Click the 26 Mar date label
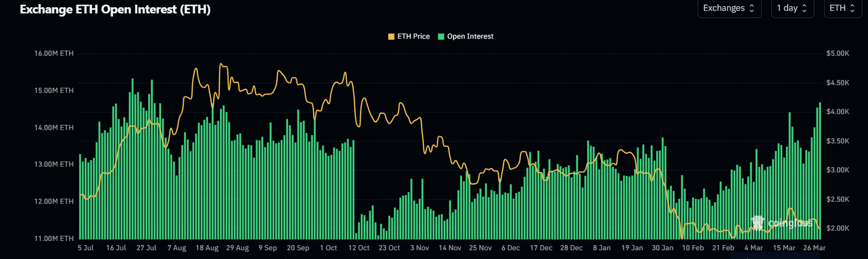This screenshot has width=868, height=259. [814, 248]
